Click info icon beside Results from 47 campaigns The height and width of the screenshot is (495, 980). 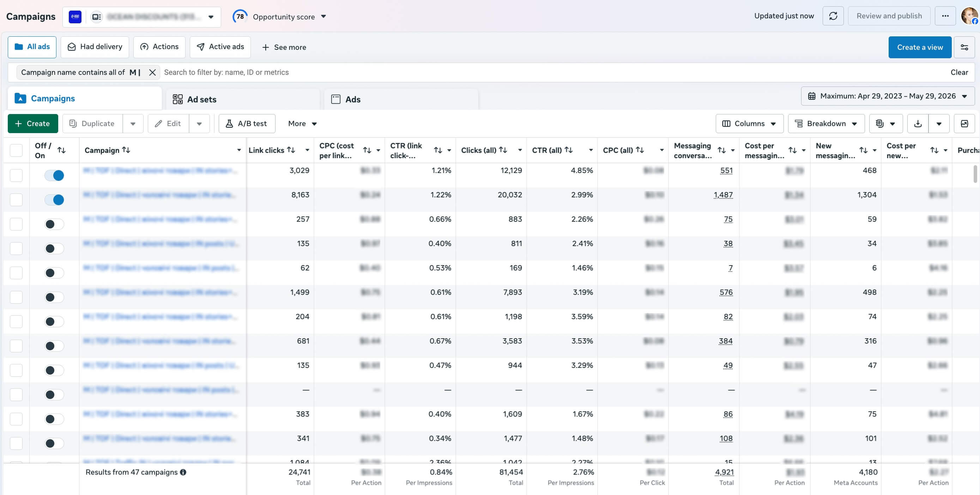183,472
